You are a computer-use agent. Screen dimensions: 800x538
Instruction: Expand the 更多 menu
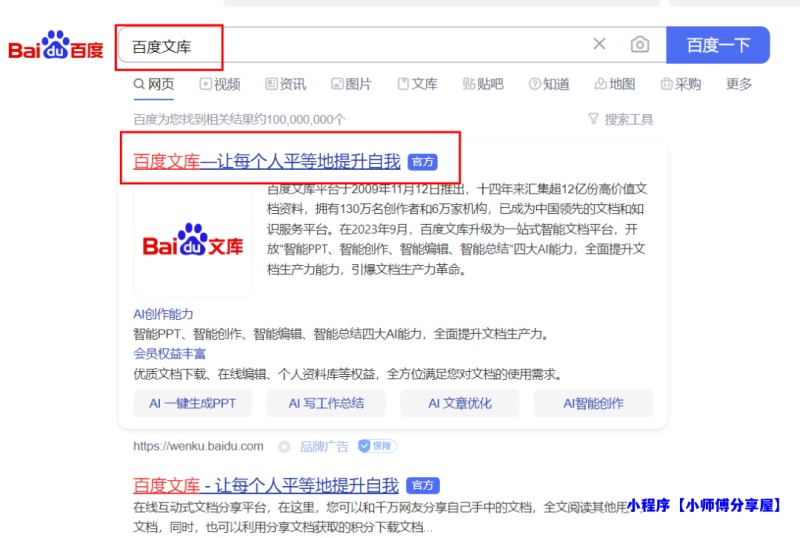click(x=739, y=84)
